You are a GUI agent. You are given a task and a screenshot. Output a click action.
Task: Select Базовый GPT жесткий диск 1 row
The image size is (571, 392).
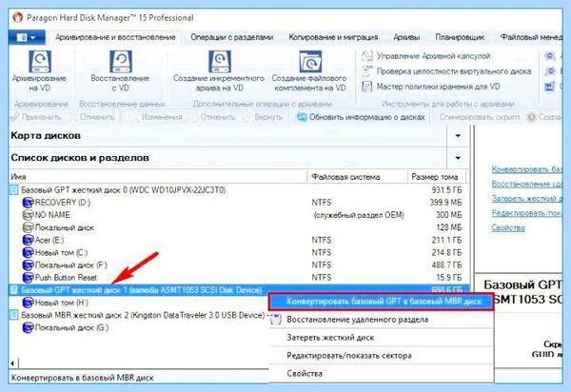tap(237, 290)
